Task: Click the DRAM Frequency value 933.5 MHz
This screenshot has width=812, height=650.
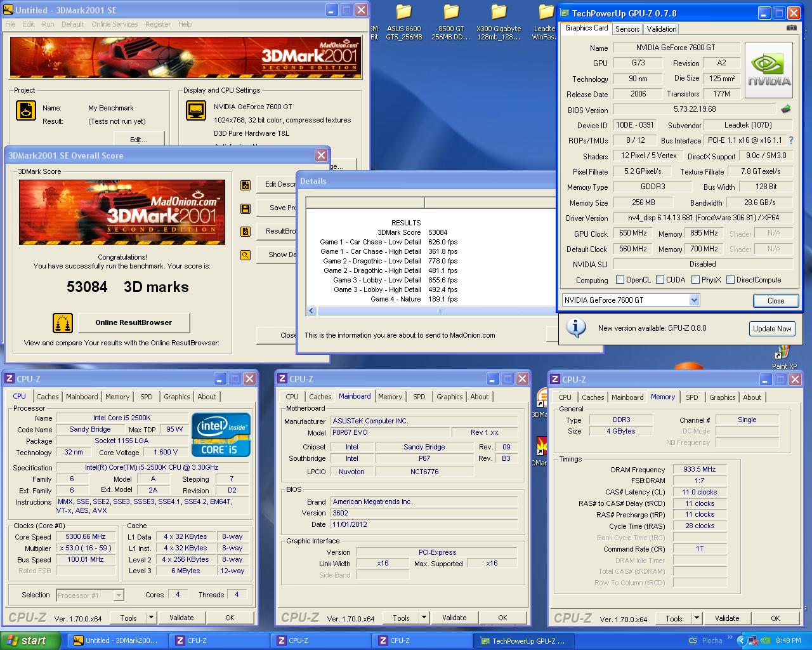Action: (x=699, y=469)
